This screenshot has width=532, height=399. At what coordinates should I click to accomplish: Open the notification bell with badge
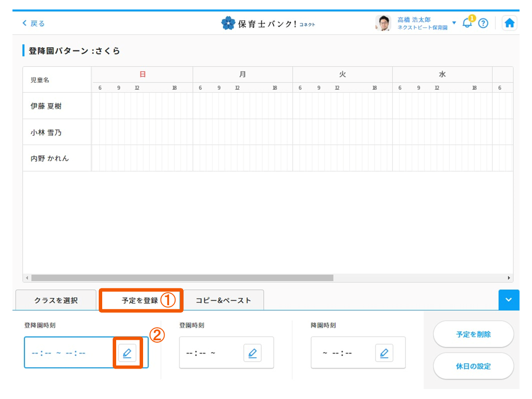[x=467, y=23]
